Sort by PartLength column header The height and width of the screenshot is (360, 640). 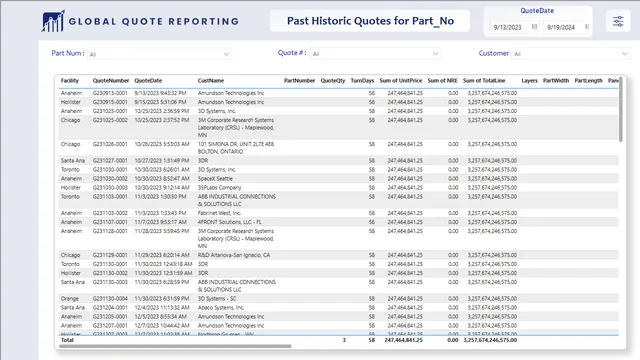point(588,80)
